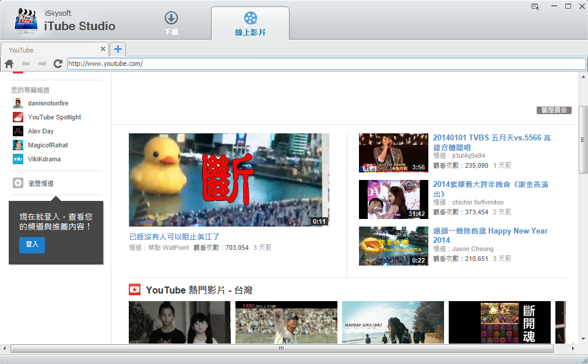588x364 pixels.
Task: Open 20140101 TVBS 五月天vs.5566 video title
Action: tap(492, 143)
